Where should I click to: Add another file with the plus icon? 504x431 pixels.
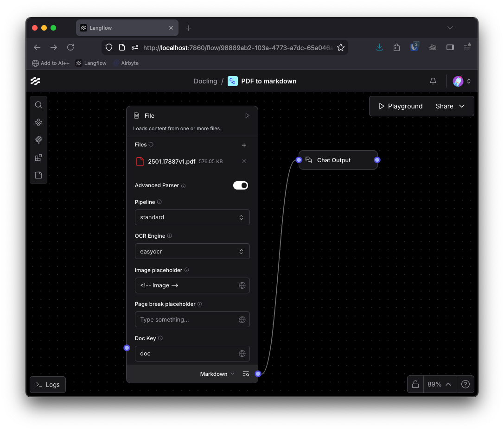pyautogui.click(x=244, y=145)
